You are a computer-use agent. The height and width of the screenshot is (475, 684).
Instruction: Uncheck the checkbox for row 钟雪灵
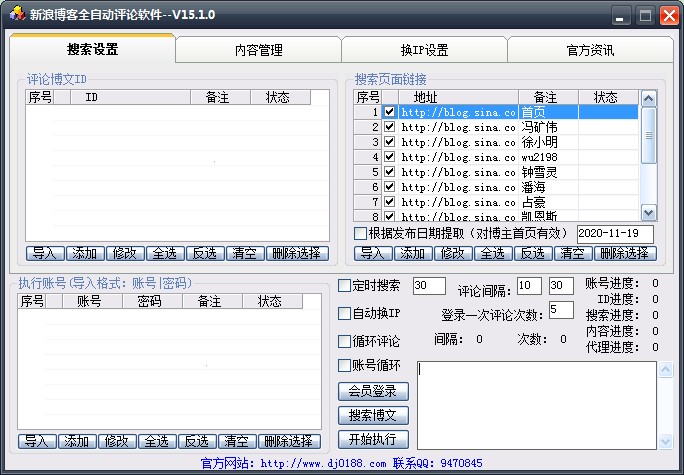pyautogui.click(x=389, y=172)
